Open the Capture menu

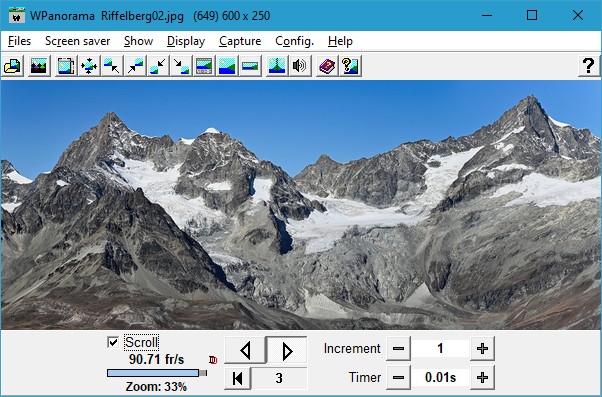[240, 41]
